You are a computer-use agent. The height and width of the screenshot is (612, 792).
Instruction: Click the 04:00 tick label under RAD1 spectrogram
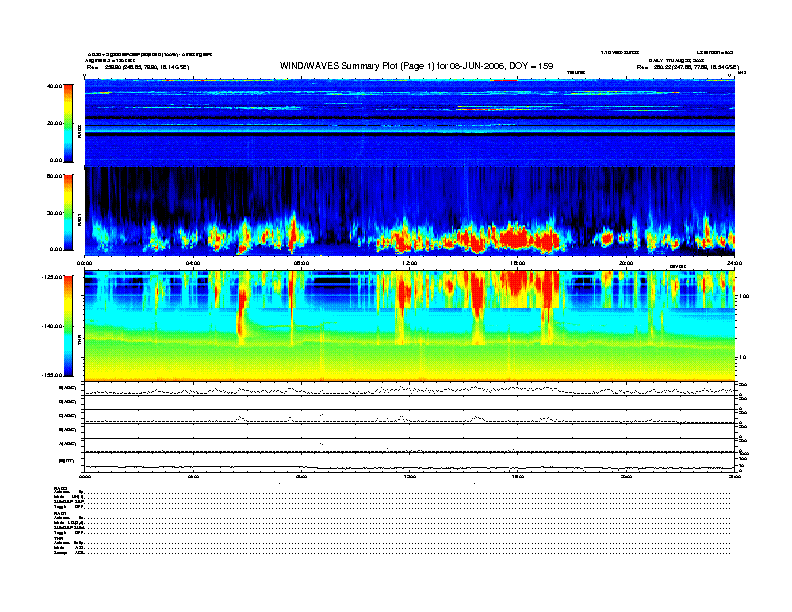(193, 263)
